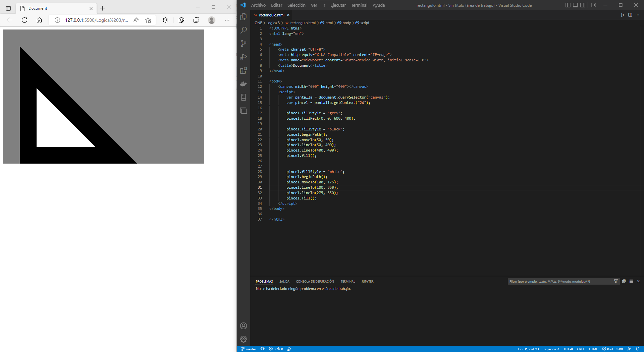Open Source Control view in activity bar
Image resolution: width=644 pixels, height=352 pixels.
pyautogui.click(x=244, y=44)
